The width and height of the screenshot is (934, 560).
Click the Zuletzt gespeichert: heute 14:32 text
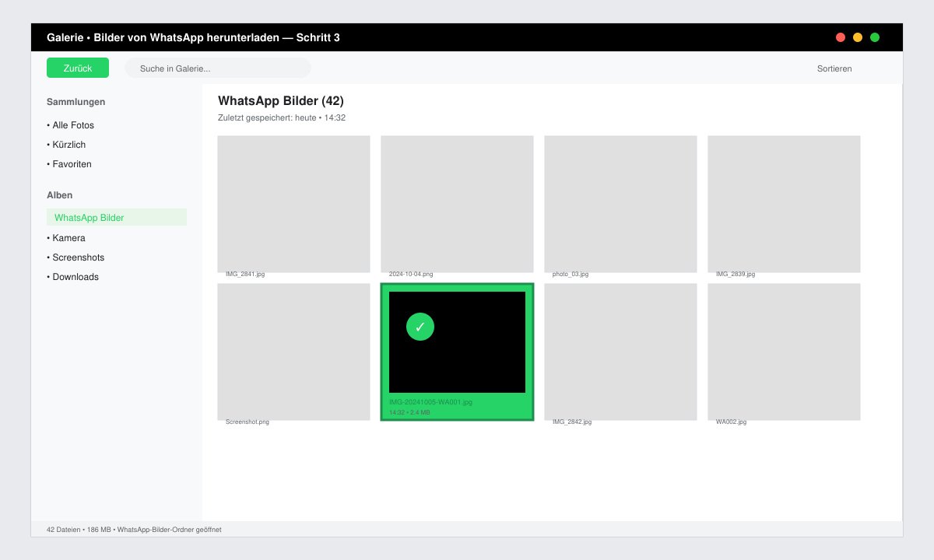coord(282,118)
